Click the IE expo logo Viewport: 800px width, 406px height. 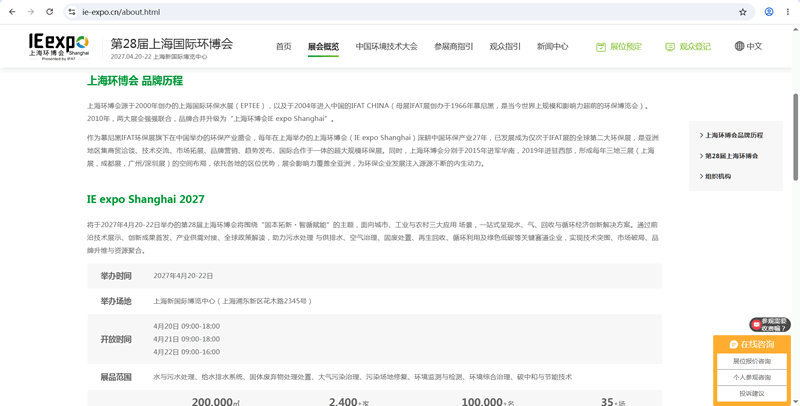click(59, 46)
